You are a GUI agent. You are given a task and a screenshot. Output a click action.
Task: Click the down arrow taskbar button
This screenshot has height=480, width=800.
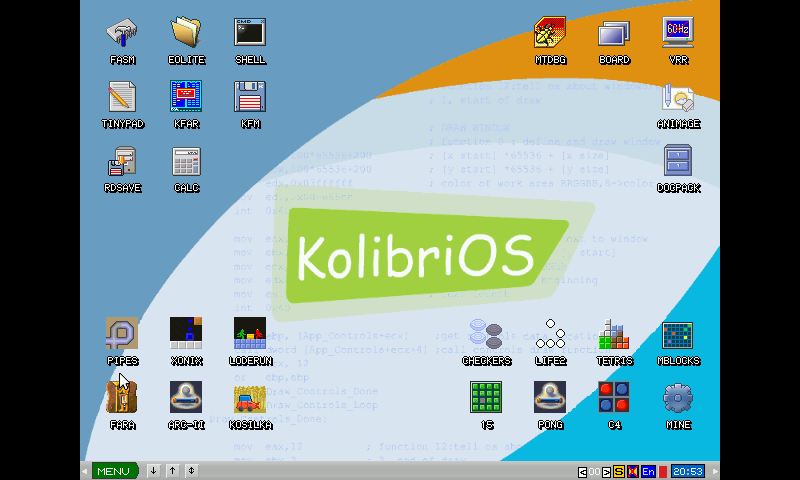[154, 471]
